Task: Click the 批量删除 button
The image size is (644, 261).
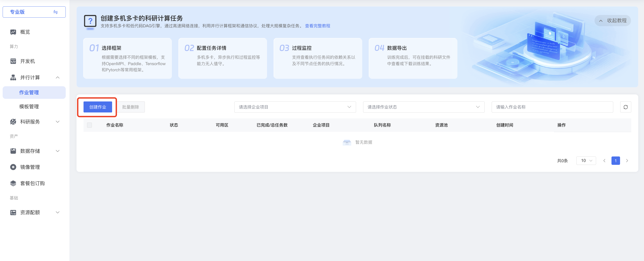Action: coord(131,107)
